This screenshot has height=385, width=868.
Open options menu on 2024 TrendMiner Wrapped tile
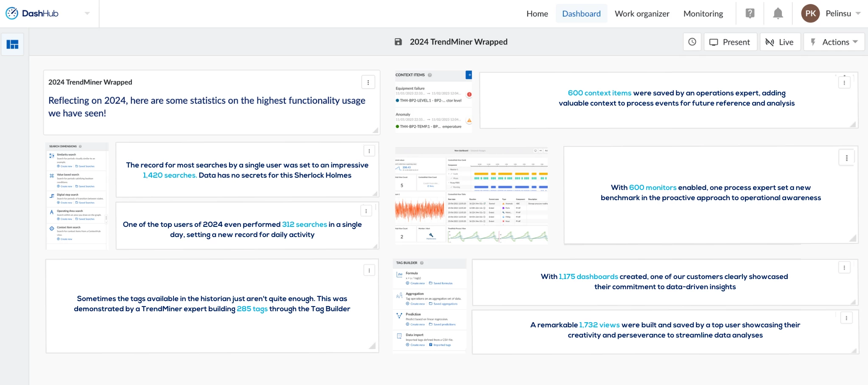pyautogui.click(x=368, y=82)
